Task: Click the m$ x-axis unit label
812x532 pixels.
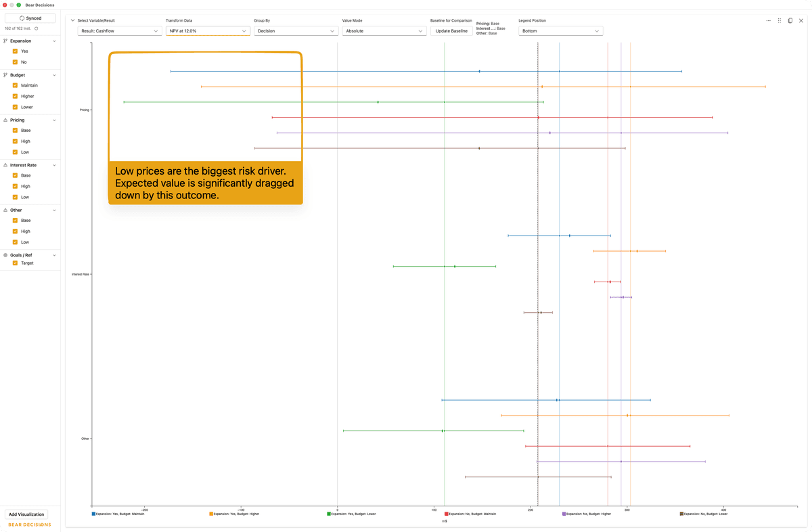Action: click(445, 521)
